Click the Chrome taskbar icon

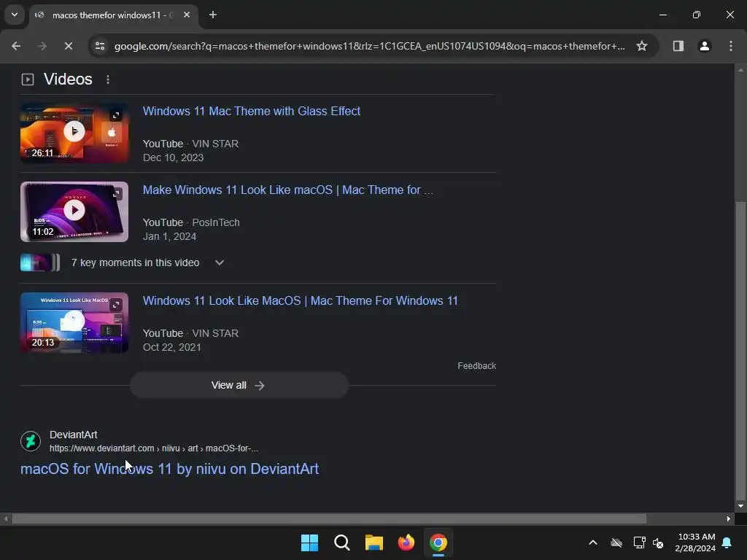(x=438, y=542)
